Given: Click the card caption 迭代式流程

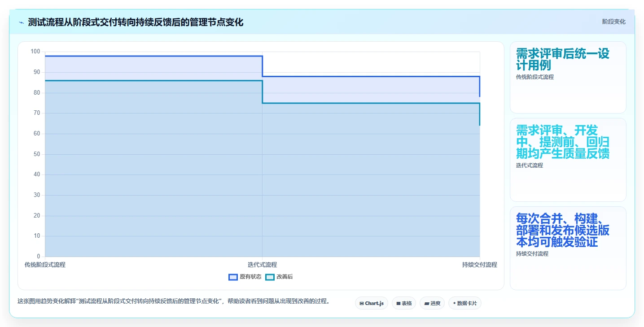Looking at the screenshot, I should tap(530, 165).
